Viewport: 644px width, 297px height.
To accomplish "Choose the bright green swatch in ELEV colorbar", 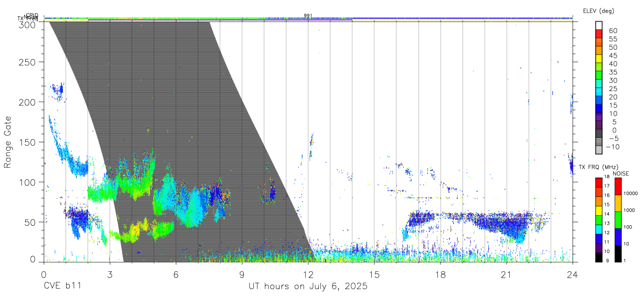I will point(599,74).
